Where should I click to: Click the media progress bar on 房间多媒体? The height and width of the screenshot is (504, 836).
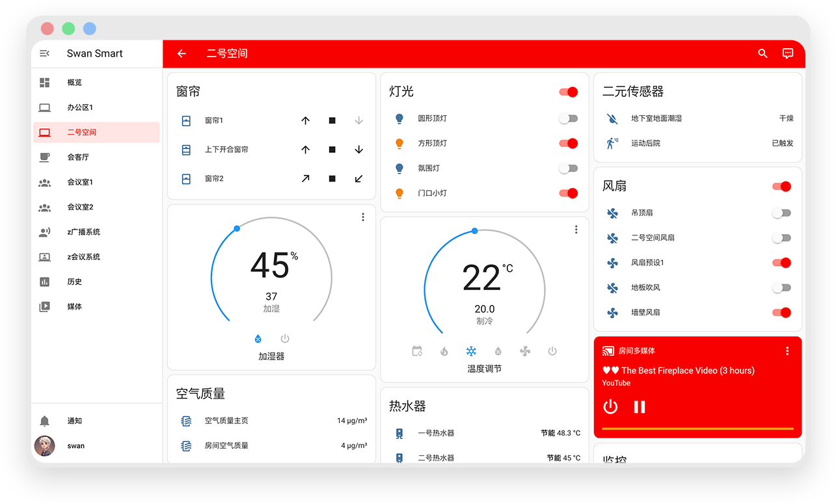coord(697,429)
